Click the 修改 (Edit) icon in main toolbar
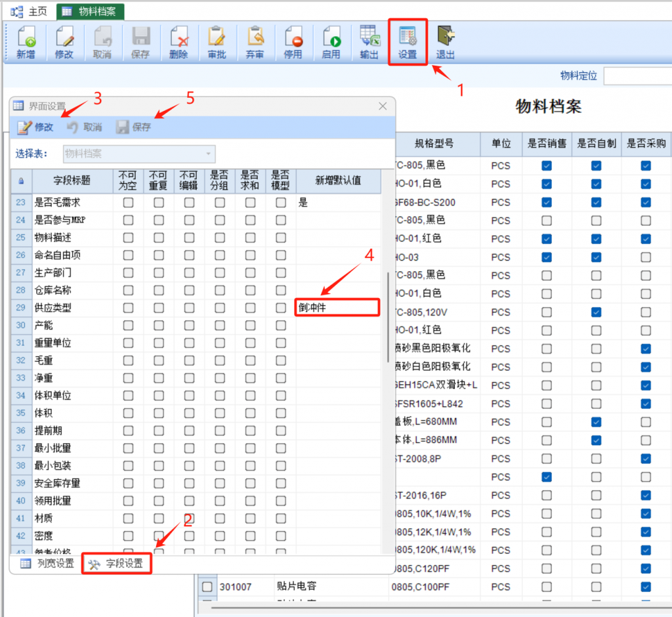Screen dimensions: 672x617 click(64, 42)
